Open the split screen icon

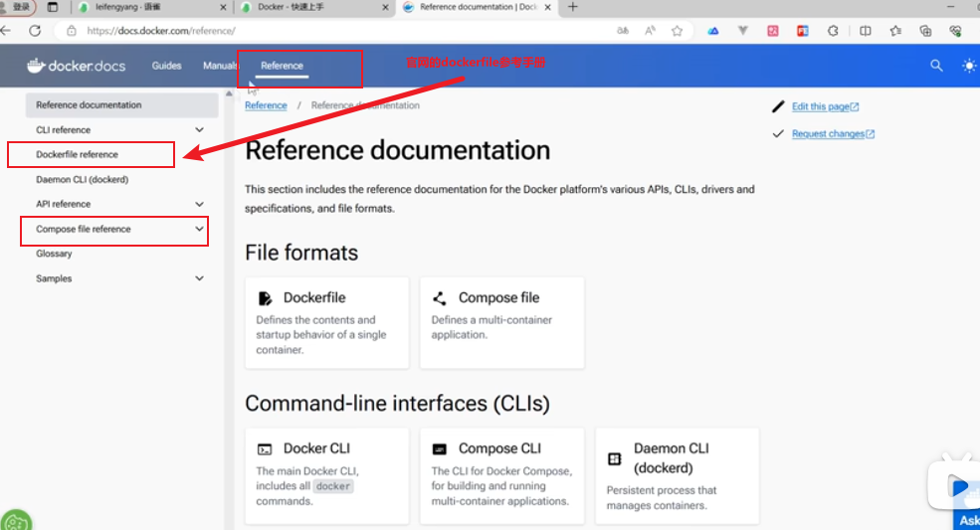pyautogui.click(x=865, y=31)
